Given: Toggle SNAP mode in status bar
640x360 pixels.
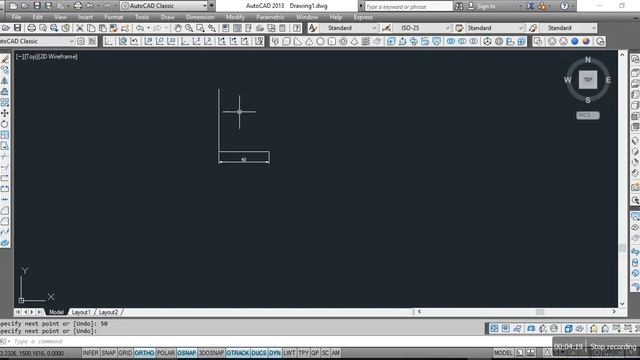Looking at the screenshot, I should [x=108, y=353].
